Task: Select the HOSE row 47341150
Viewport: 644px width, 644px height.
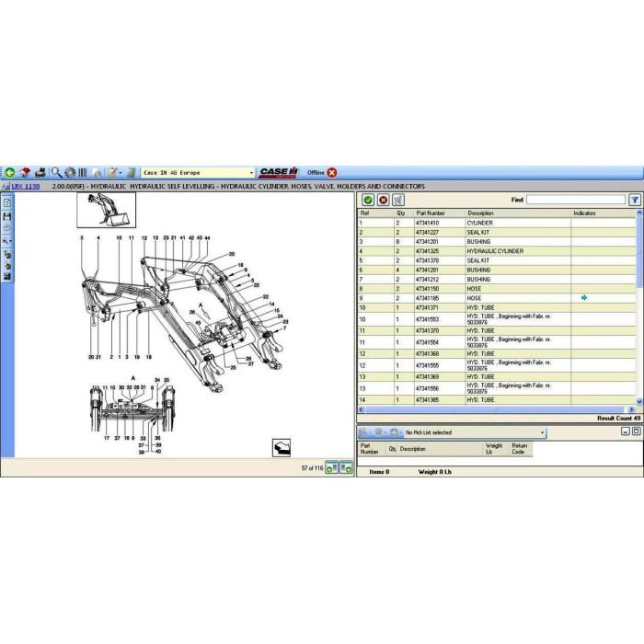Action: pos(497,289)
